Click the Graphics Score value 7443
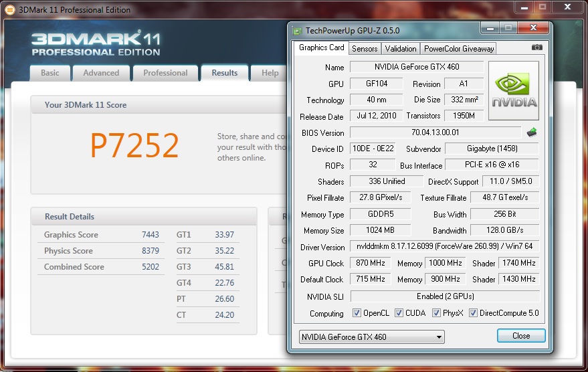Viewport: 588px width, 372px height. pos(151,235)
